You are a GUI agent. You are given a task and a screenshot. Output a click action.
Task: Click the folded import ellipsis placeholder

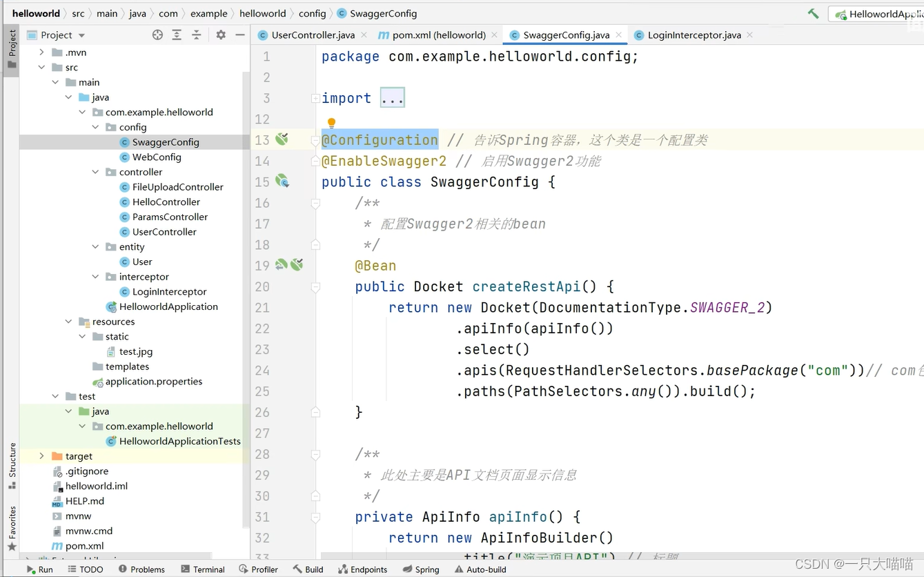click(393, 98)
